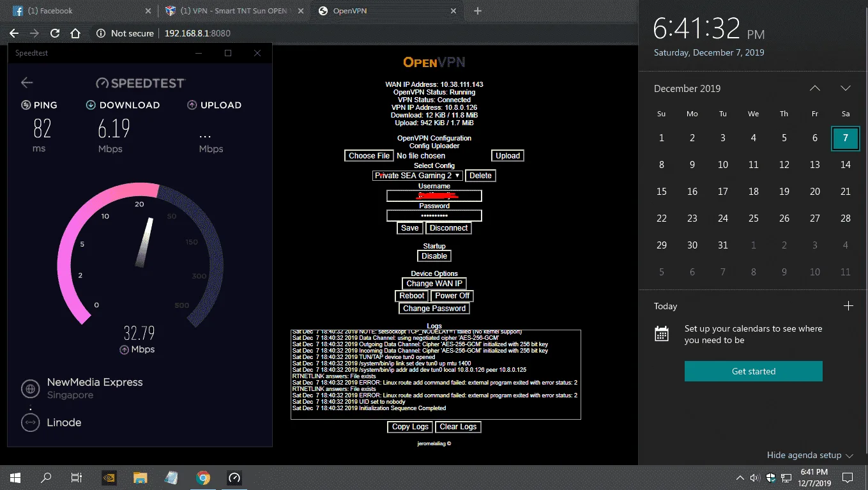Open the Select Config dropdown
Viewport: 868px width, 490px height.
pos(417,176)
